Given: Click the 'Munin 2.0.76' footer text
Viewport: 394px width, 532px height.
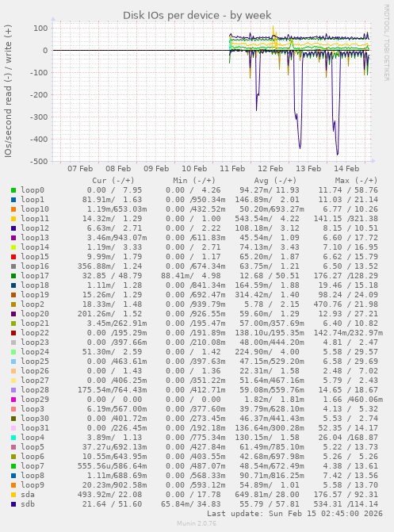Looking at the screenshot, I should pyautogui.click(x=197, y=523).
